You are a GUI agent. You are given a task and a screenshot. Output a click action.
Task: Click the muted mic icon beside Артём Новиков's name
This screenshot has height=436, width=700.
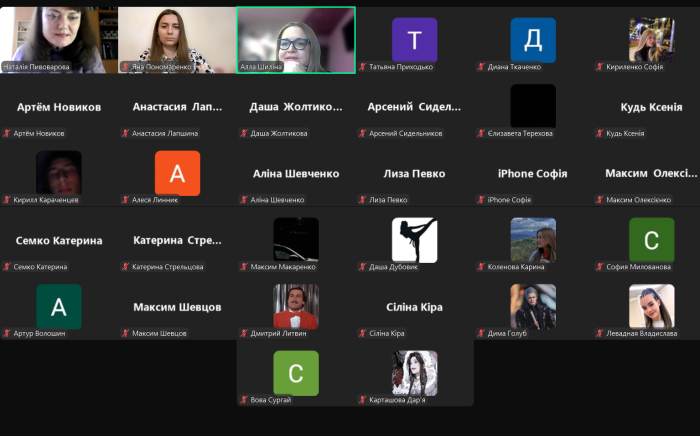pyautogui.click(x=7, y=133)
